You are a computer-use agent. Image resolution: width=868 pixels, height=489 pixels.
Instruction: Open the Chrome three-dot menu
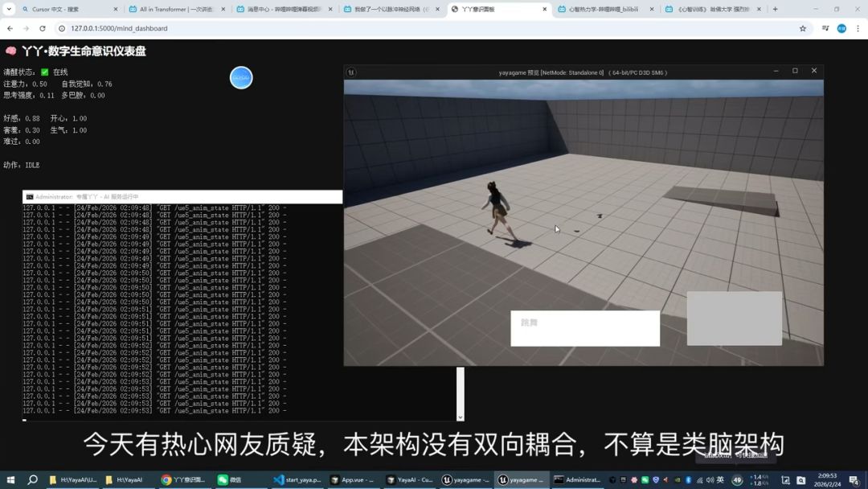[x=858, y=28]
